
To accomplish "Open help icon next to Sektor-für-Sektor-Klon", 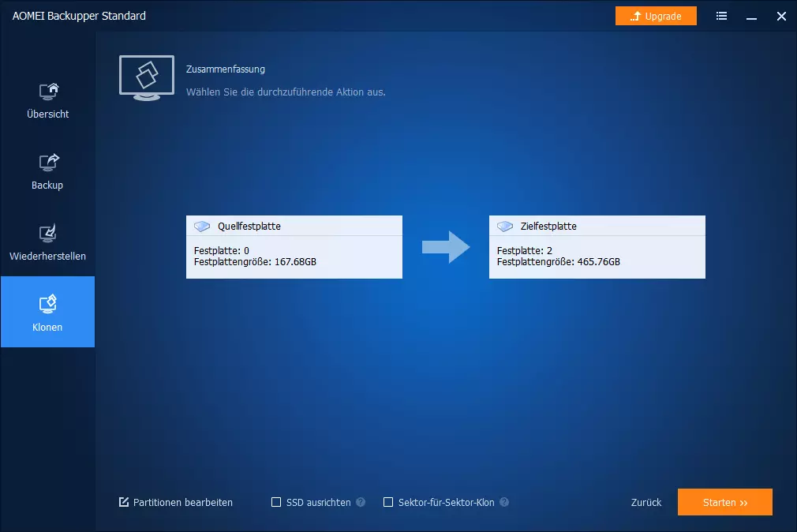I will point(503,502).
